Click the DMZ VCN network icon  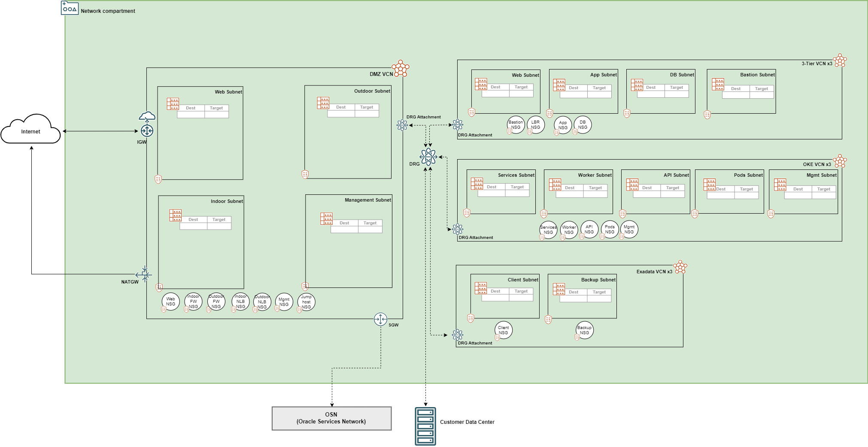coord(401,68)
